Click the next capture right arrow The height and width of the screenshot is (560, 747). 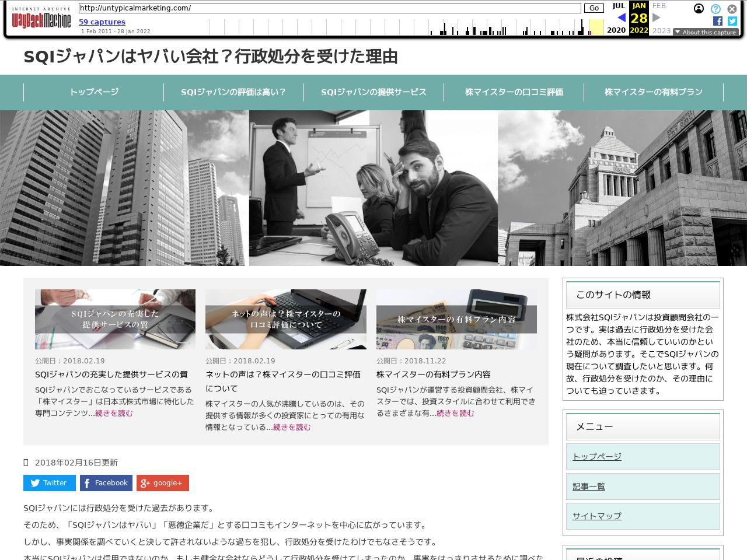coord(657,17)
